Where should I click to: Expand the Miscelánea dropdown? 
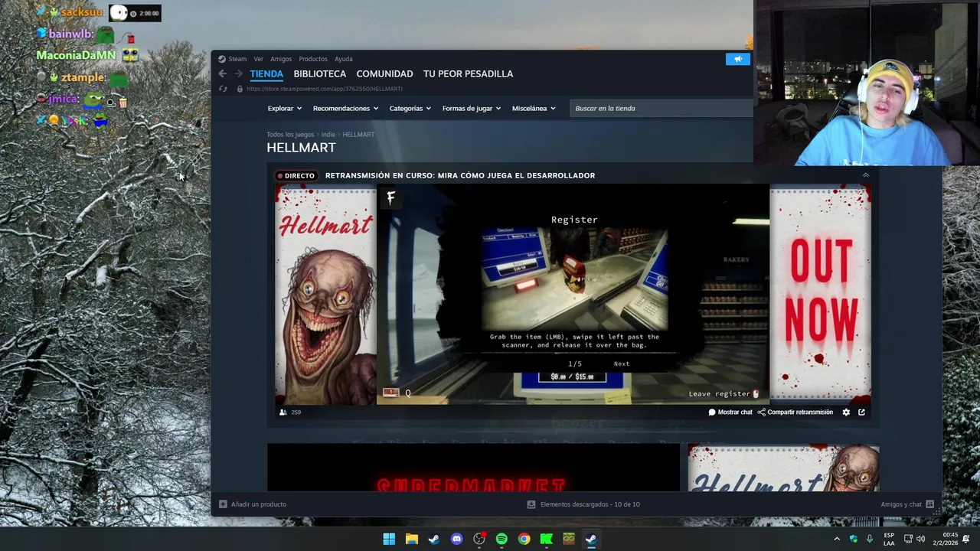click(x=534, y=109)
